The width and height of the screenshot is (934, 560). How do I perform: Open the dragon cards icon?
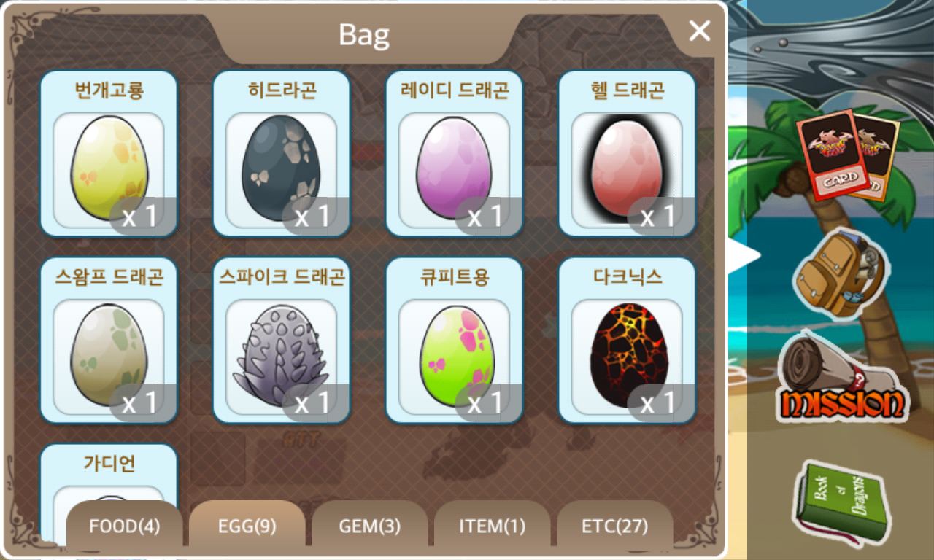847,155
